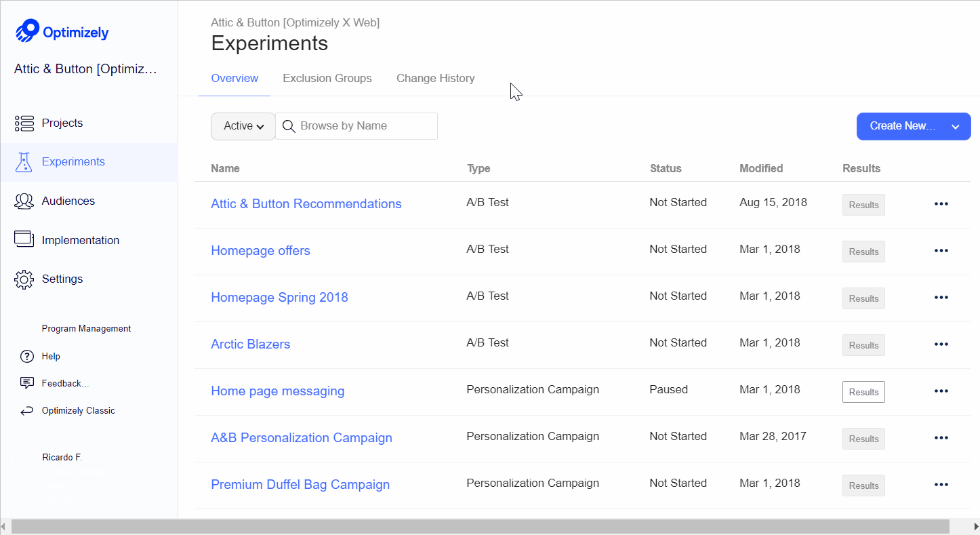Click the Ricardo F. user name
The width and height of the screenshot is (980, 535).
(62, 458)
